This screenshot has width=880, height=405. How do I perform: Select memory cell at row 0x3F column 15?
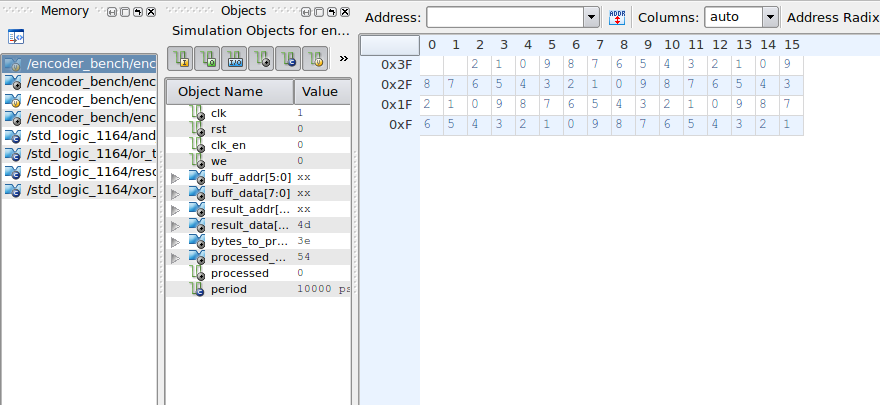tap(791, 65)
